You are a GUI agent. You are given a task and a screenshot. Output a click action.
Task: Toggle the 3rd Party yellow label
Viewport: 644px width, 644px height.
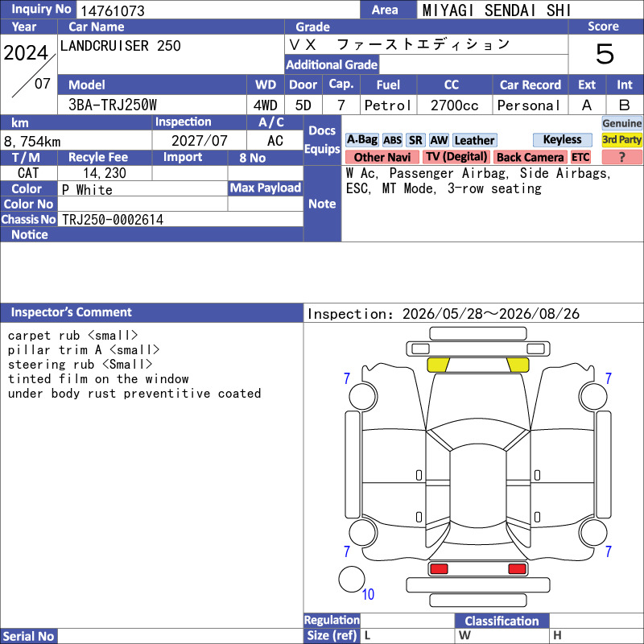tap(621, 139)
